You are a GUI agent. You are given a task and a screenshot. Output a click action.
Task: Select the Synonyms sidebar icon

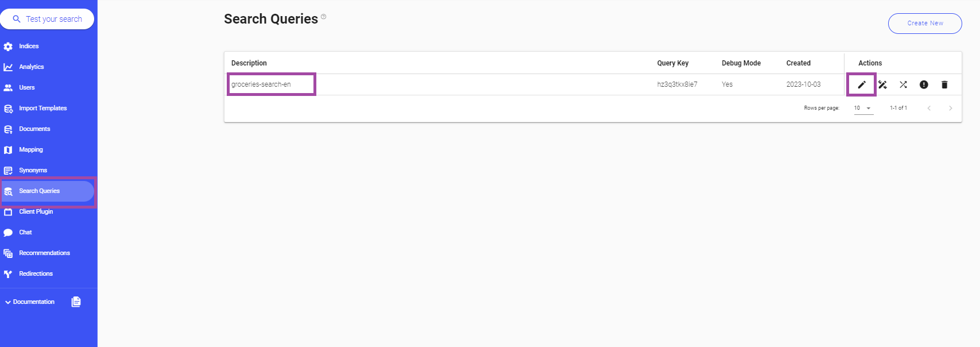pyautogui.click(x=8, y=170)
